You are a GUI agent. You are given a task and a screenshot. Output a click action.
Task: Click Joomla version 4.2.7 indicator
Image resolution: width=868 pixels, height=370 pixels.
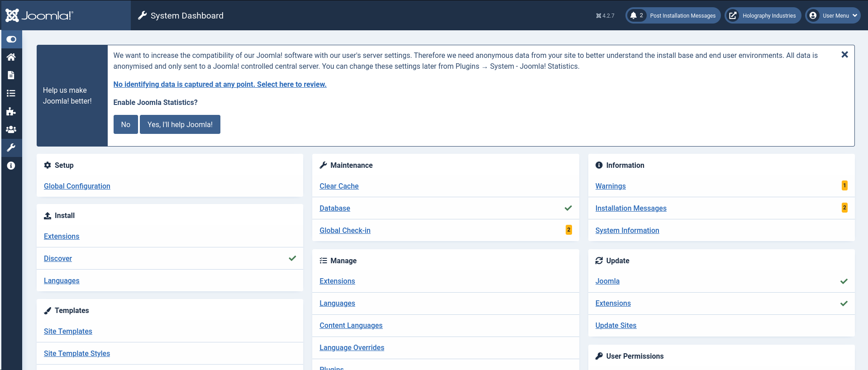tap(605, 15)
